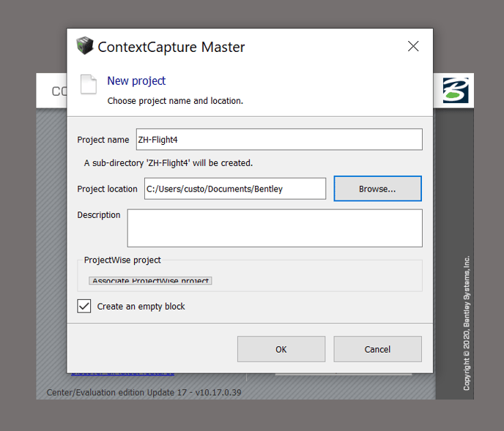
Task: Confirm project creation with OK
Action: (281, 349)
